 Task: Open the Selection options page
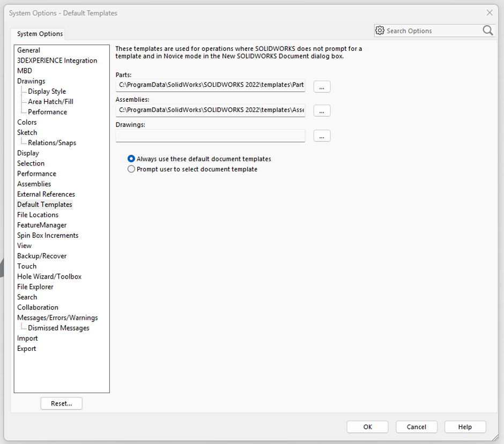31,163
